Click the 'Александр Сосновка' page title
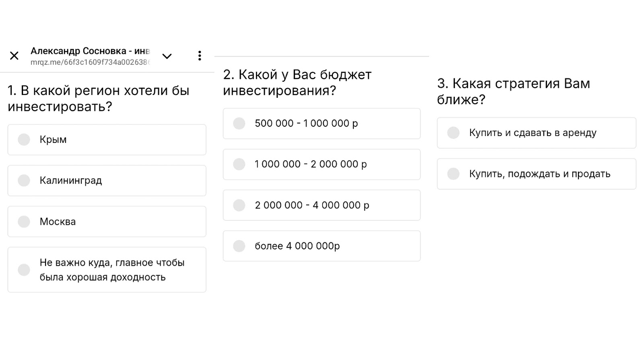Viewport: 644px width, 362px height. [x=90, y=51]
